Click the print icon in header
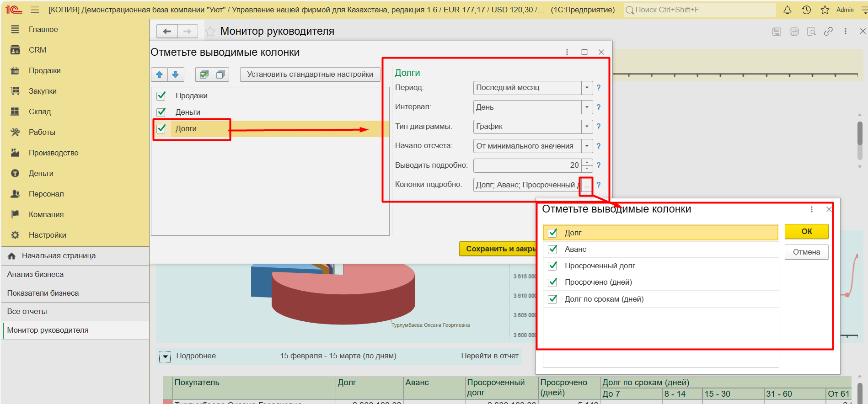Image resolution: width=868 pixels, height=404 pixels. [x=794, y=32]
